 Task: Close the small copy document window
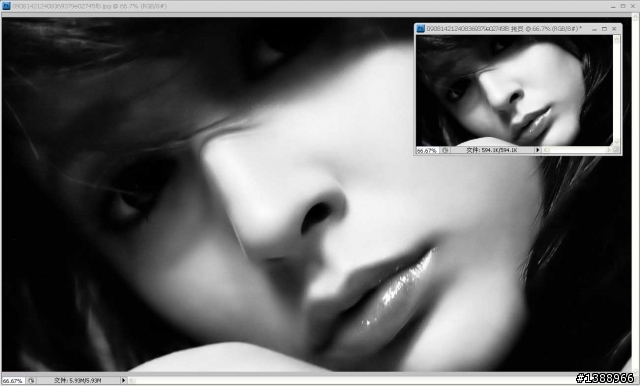click(614, 29)
